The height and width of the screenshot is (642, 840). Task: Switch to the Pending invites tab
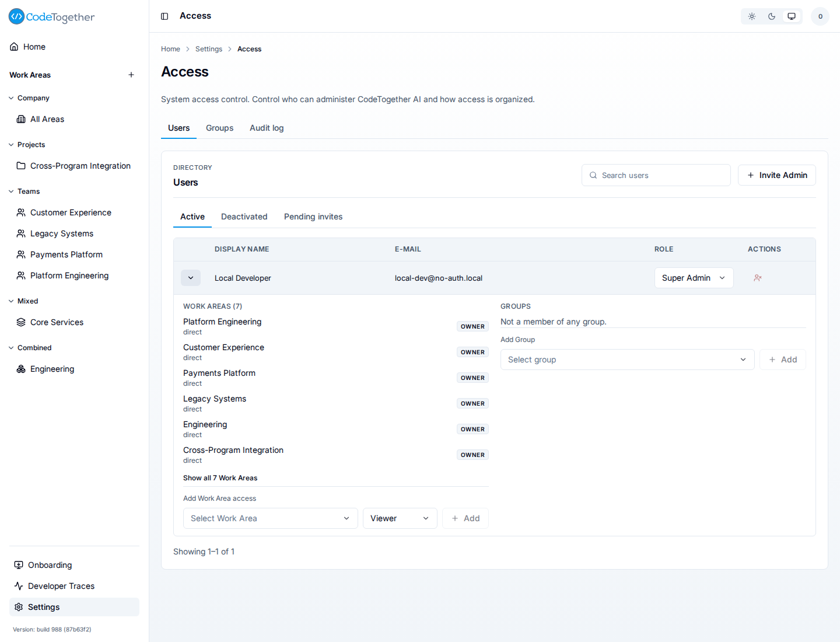pyautogui.click(x=313, y=217)
